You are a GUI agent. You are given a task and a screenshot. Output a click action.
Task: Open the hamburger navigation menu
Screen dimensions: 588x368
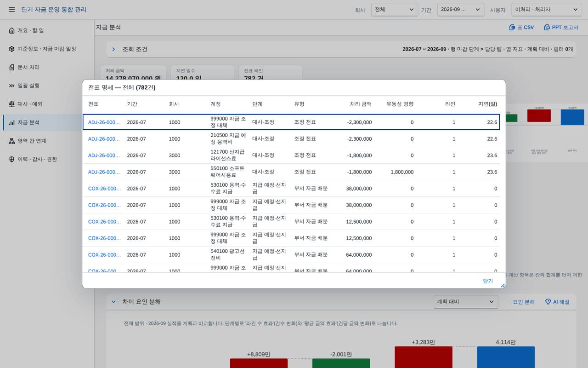pyautogui.click(x=12, y=10)
